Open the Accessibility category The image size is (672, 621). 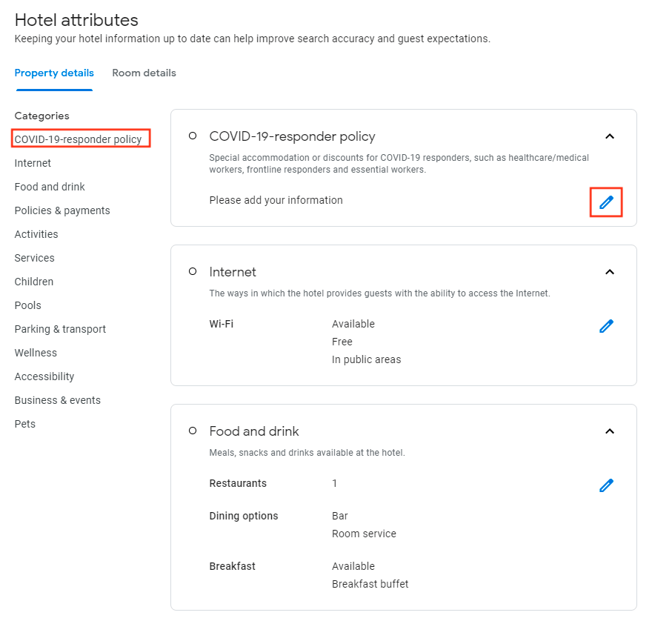coord(44,376)
